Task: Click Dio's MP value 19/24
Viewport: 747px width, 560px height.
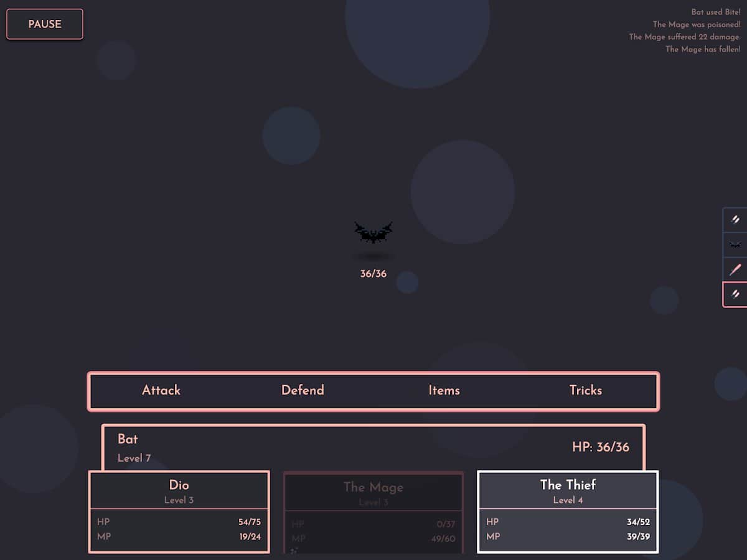Action: pyautogui.click(x=250, y=536)
